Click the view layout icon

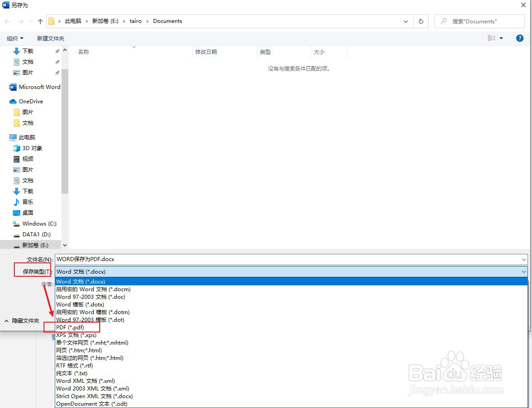click(x=492, y=38)
